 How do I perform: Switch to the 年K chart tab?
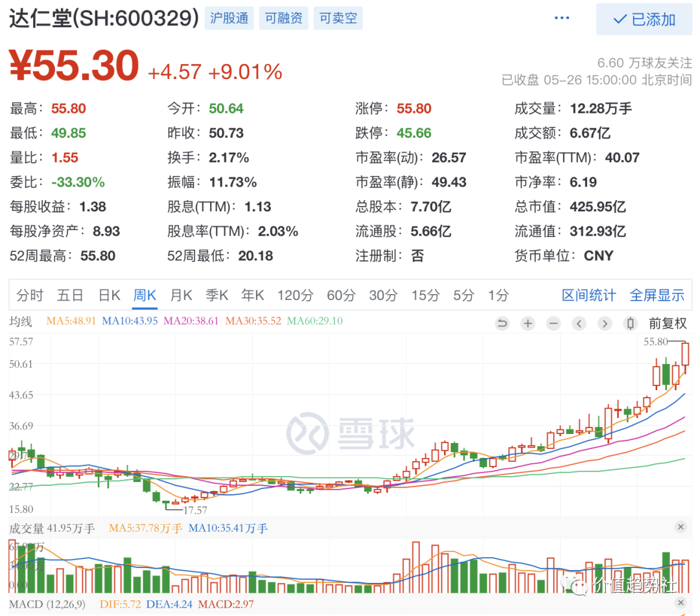pyautogui.click(x=252, y=295)
